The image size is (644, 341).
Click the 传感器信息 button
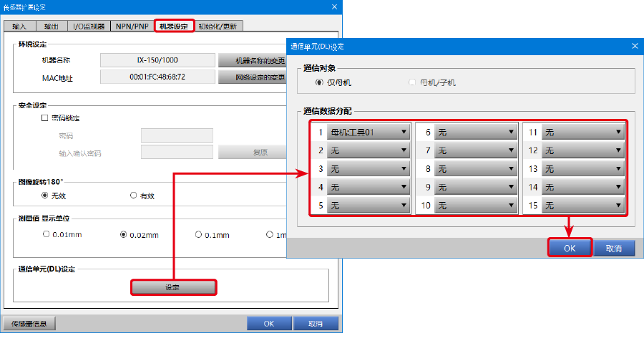click(29, 324)
